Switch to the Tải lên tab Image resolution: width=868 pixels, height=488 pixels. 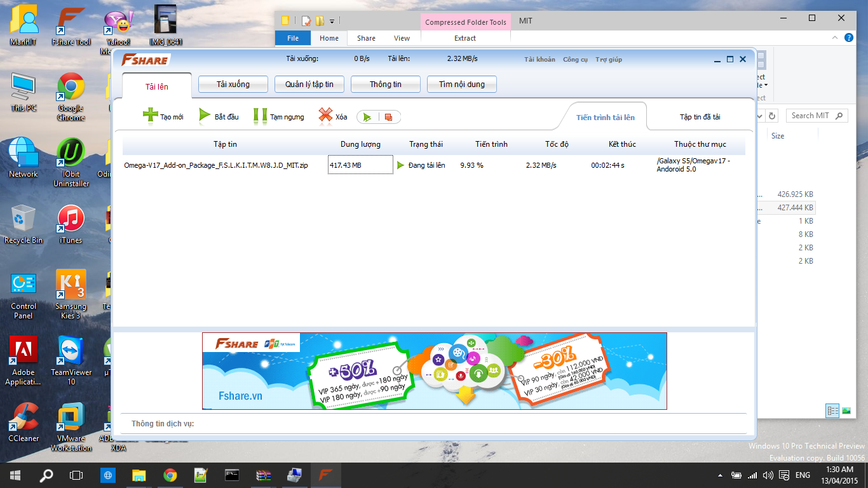[156, 86]
